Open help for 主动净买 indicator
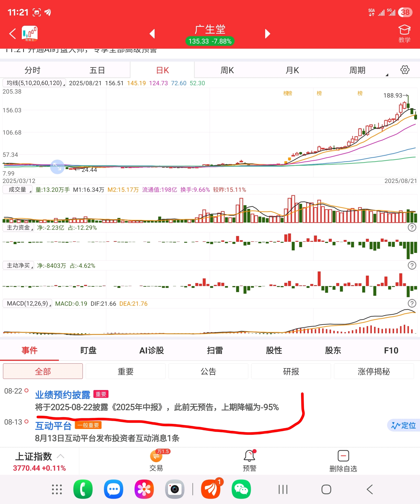Image resolution: width=420 pixels, height=504 pixels. point(412,265)
